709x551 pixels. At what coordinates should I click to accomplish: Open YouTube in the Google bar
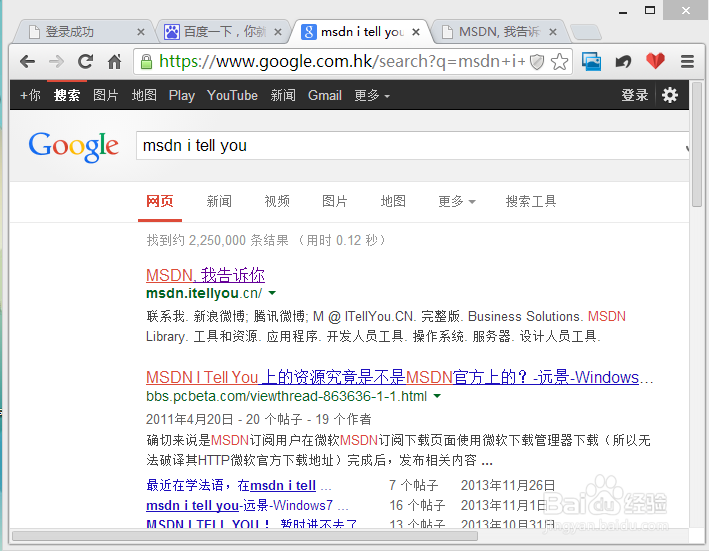pyautogui.click(x=232, y=95)
